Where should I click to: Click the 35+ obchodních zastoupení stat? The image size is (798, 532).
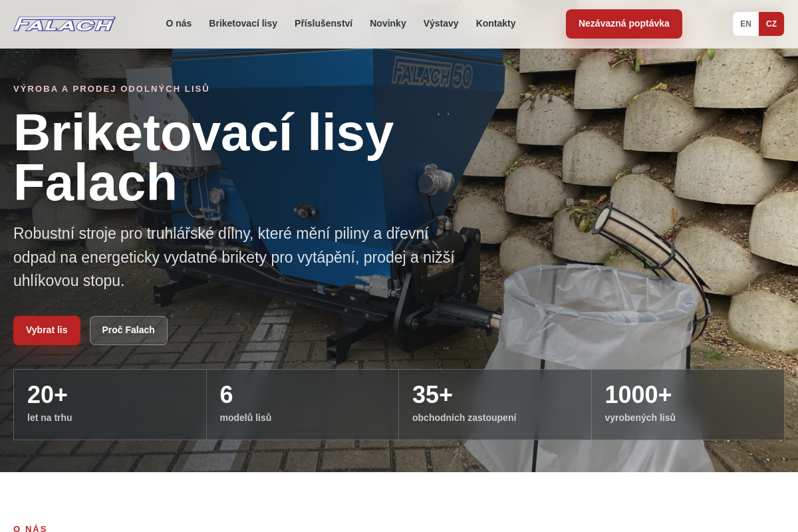(495, 404)
